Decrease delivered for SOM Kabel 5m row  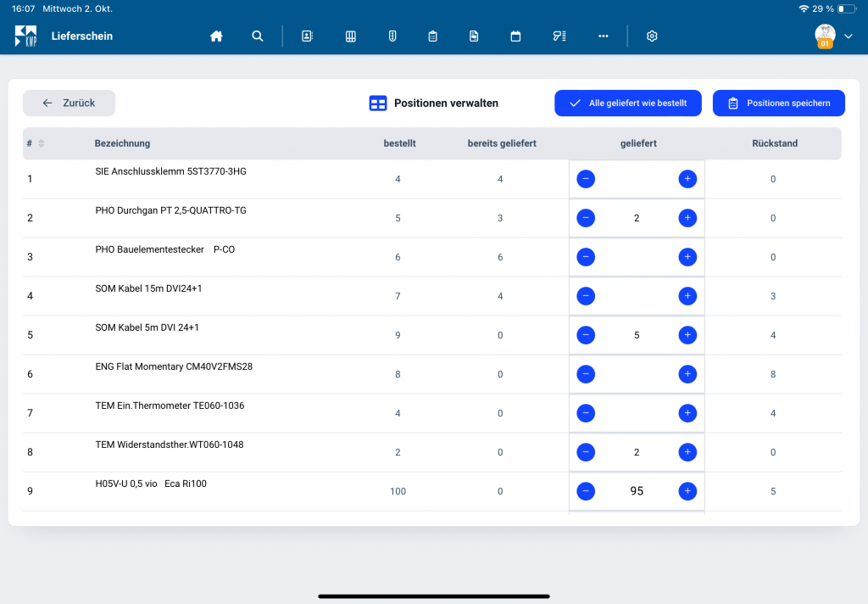(x=586, y=335)
